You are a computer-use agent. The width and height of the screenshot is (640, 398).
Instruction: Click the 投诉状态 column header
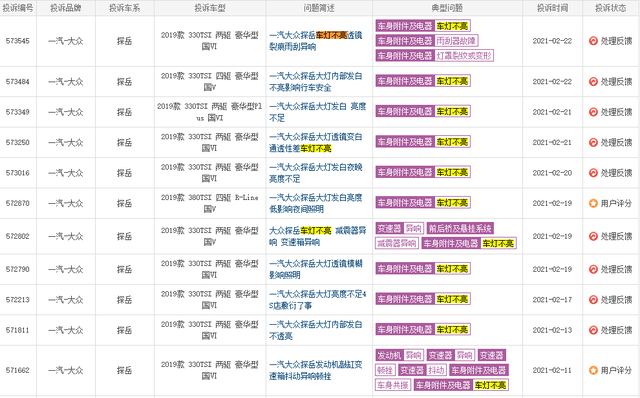coord(611,8)
